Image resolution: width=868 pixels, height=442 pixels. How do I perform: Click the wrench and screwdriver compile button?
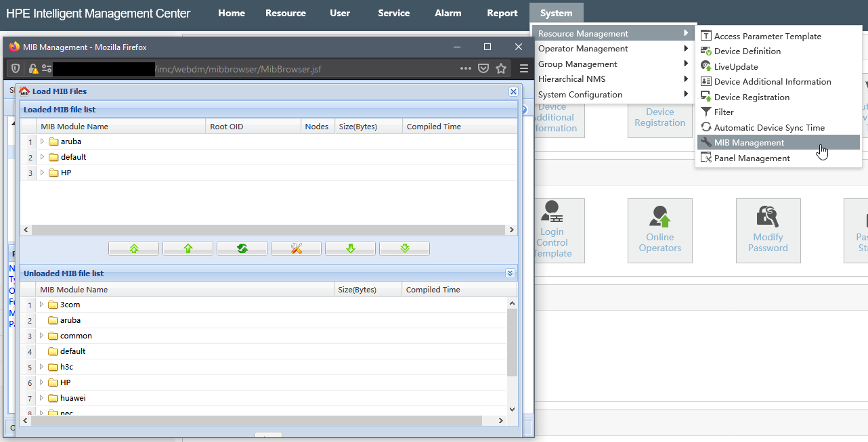296,248
